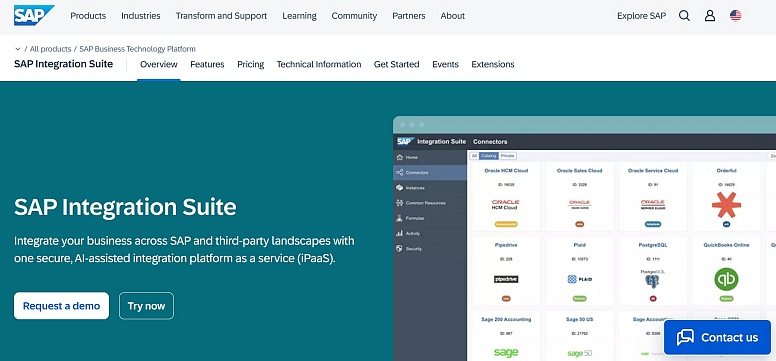Click the Orderful card title

click(x=726, y=170)
